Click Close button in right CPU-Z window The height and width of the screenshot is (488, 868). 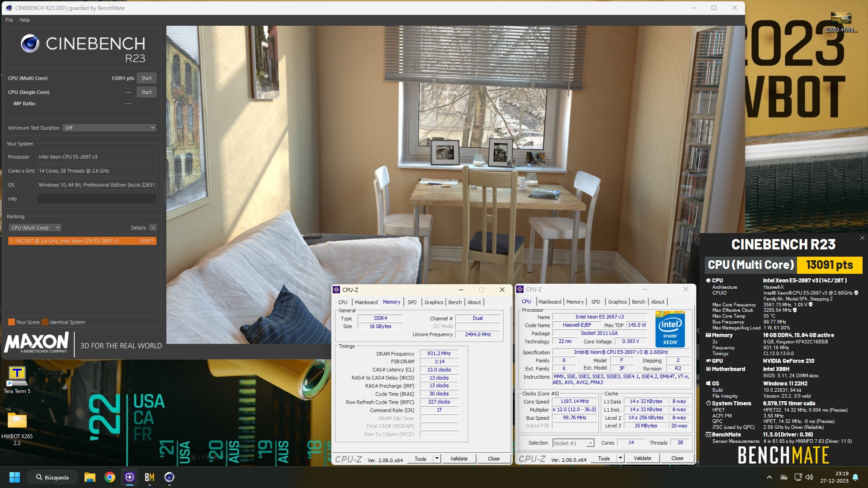677,458
